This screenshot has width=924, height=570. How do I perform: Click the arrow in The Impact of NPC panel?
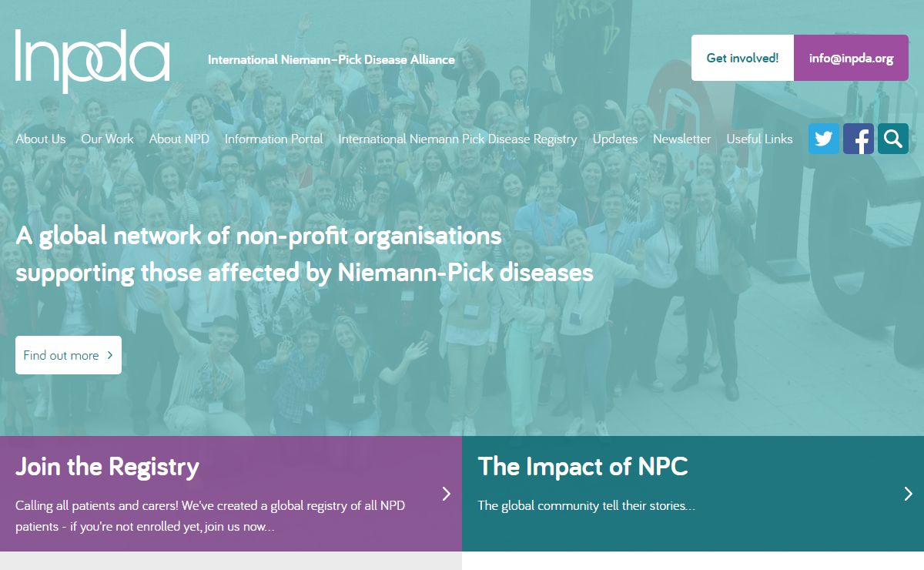(908, 494)
